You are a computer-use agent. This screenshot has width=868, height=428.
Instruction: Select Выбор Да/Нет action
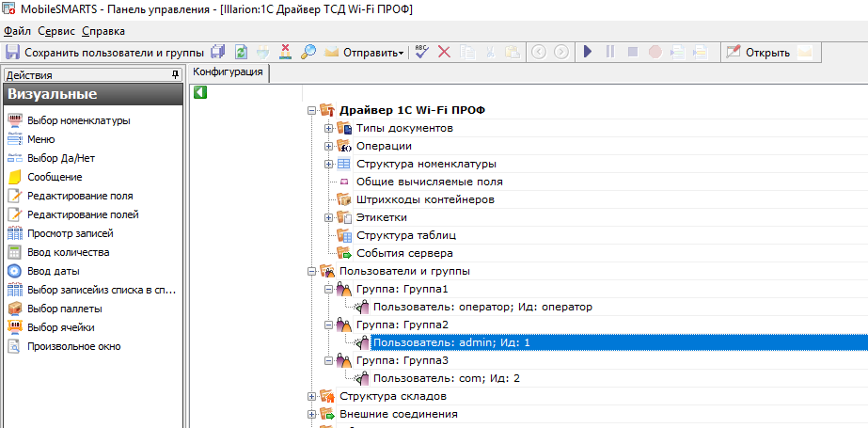pos(61,158)
